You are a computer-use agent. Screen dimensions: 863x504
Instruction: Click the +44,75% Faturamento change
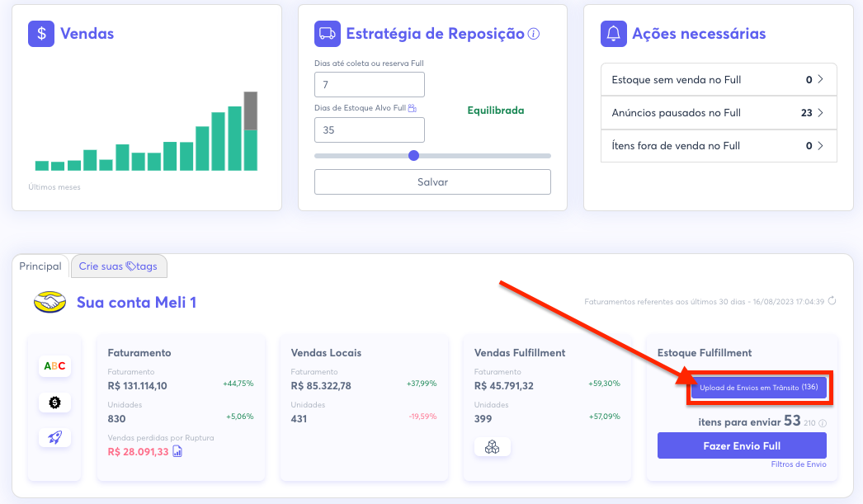pos(238,384)
